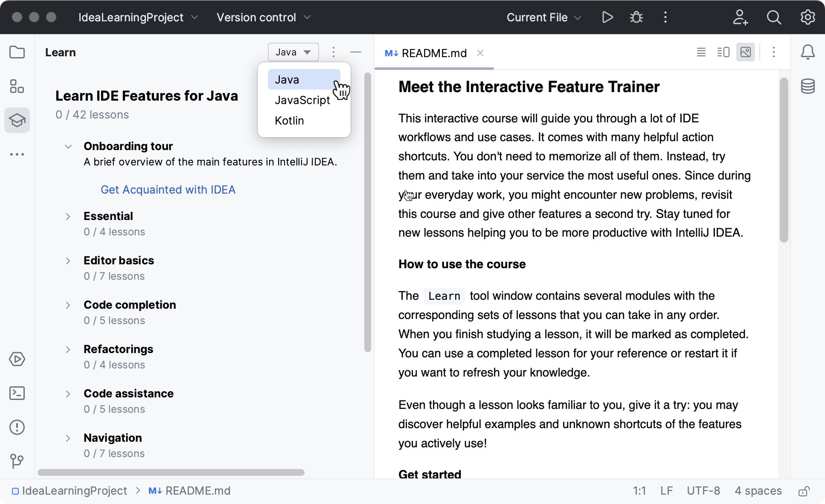The width and height of the screenshot is (825, 504).
Task: Expand the Editor basics section
Action: (68, 261)
